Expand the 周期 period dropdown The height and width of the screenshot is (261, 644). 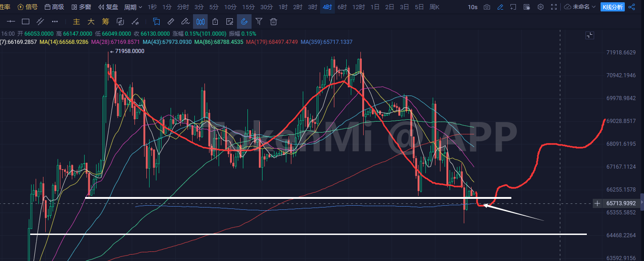tap(133, 7)
